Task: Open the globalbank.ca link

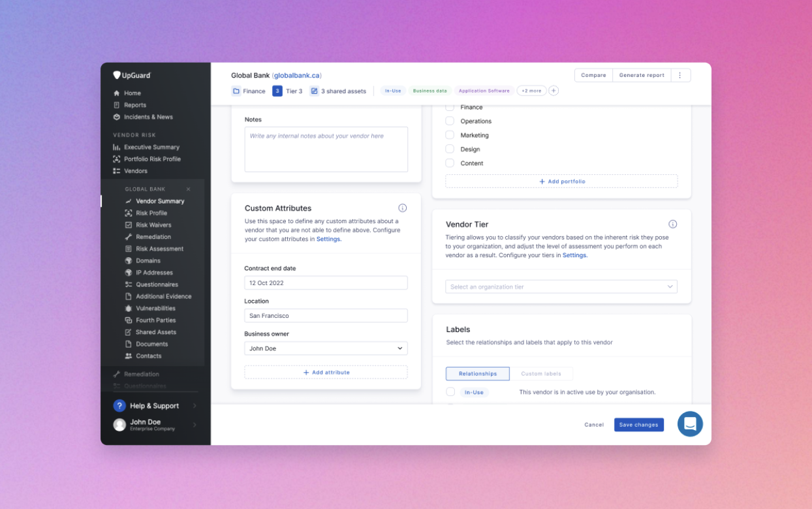Action: click(297, 75)
